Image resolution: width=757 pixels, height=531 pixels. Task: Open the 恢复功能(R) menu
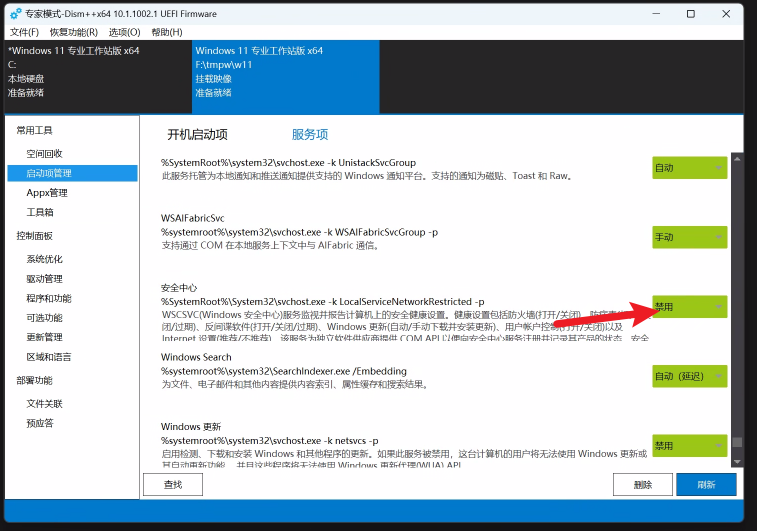75,32
